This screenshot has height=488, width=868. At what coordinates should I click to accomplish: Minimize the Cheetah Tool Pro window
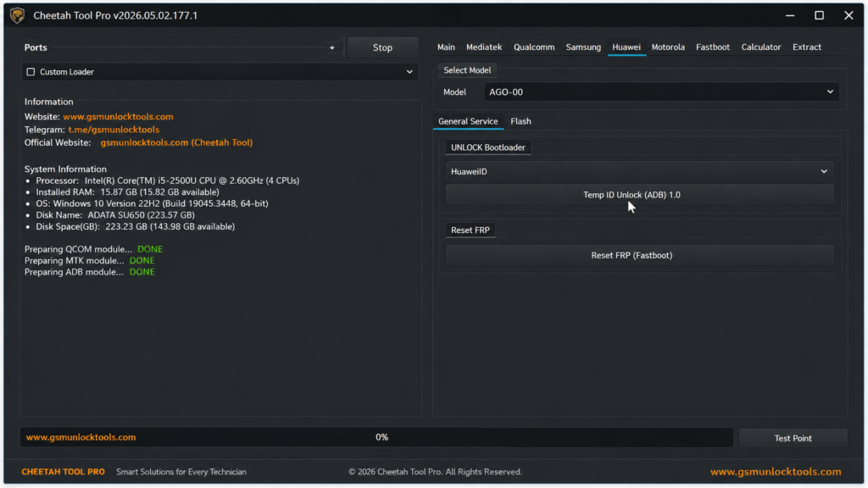coord(790,15)
